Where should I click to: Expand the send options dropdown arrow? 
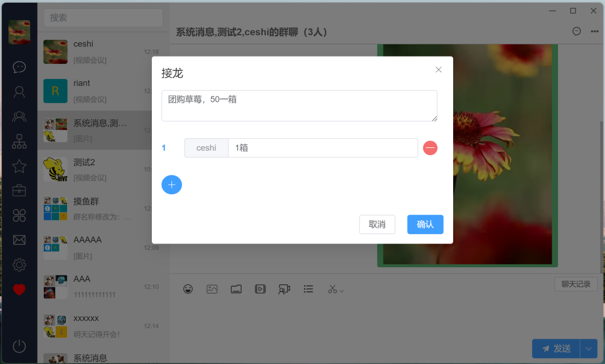click(x=588, y=348)
